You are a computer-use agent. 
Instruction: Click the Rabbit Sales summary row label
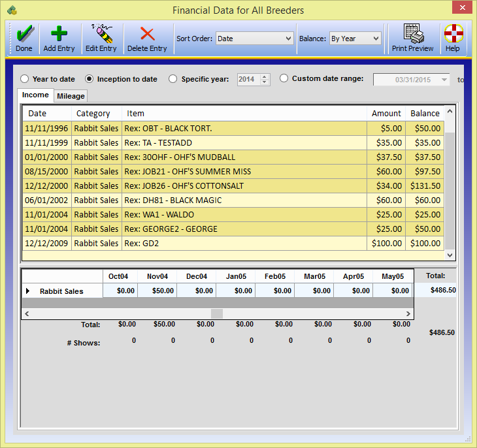click(61, 291)
